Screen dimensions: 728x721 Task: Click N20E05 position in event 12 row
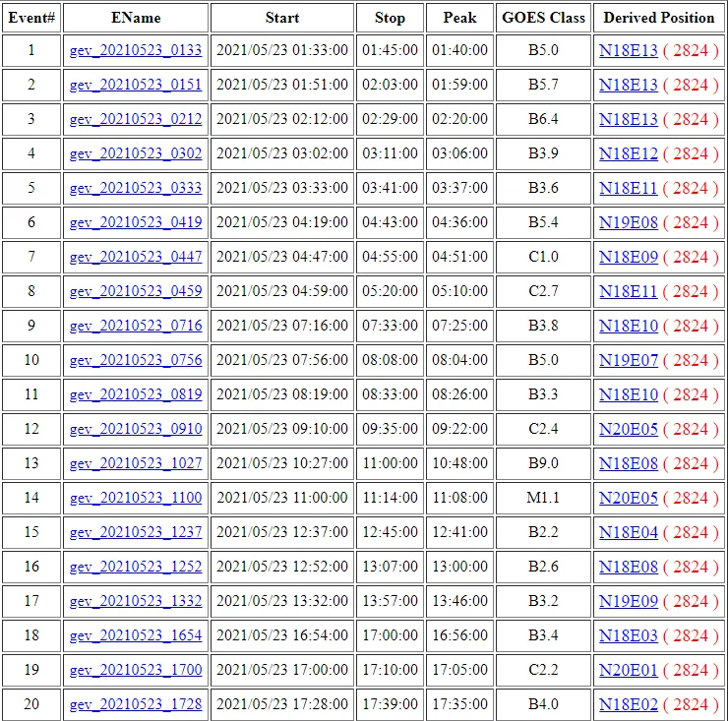629,429
